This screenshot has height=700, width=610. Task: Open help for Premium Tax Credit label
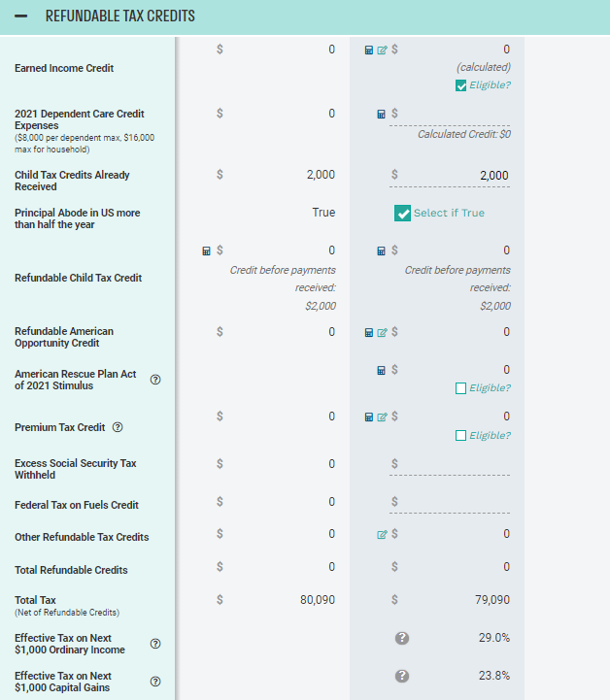[118, 427]
